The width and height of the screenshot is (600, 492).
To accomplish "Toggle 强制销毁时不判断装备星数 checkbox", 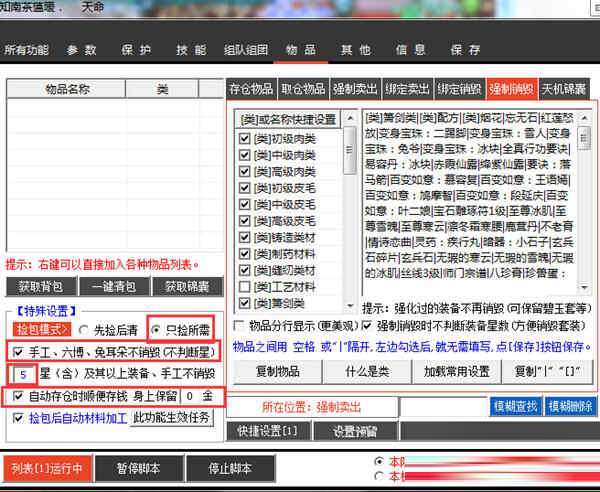I will (367, 326).
